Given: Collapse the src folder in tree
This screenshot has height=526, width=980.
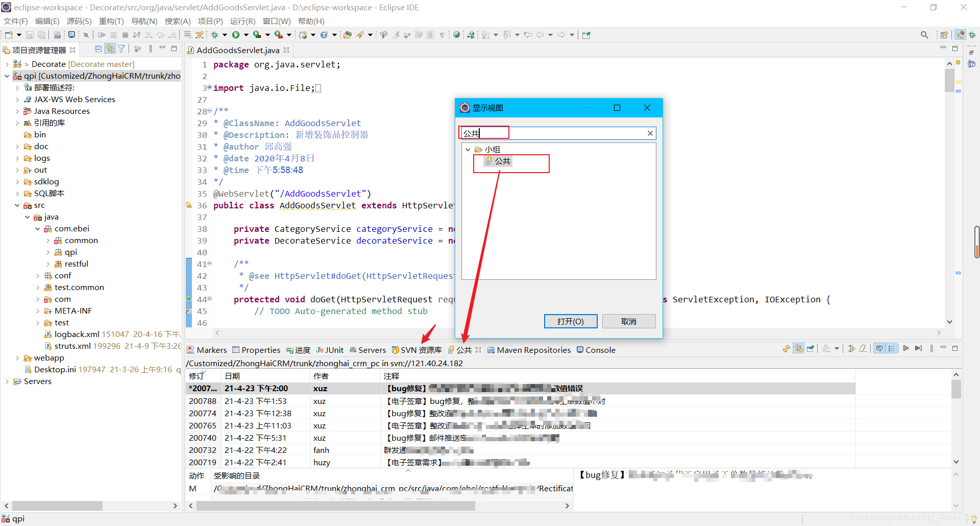Looking at the screenshot, I should pos(17,205).
